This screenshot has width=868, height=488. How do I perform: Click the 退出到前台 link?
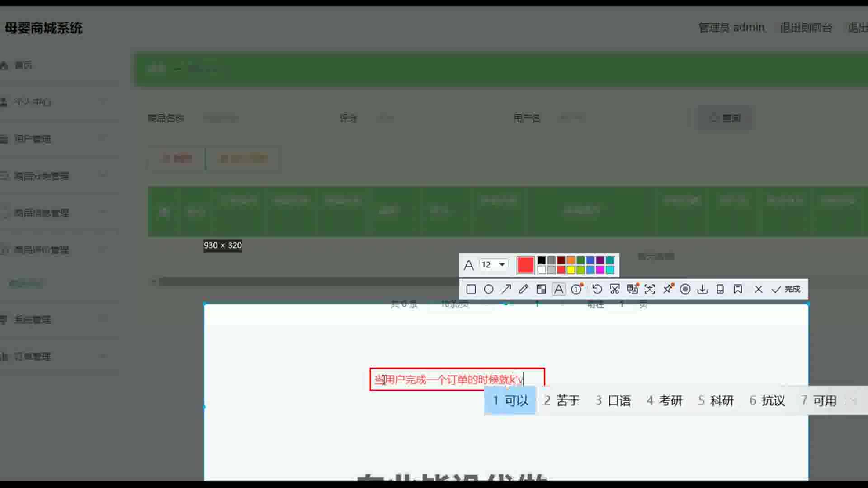click(806, 28)
